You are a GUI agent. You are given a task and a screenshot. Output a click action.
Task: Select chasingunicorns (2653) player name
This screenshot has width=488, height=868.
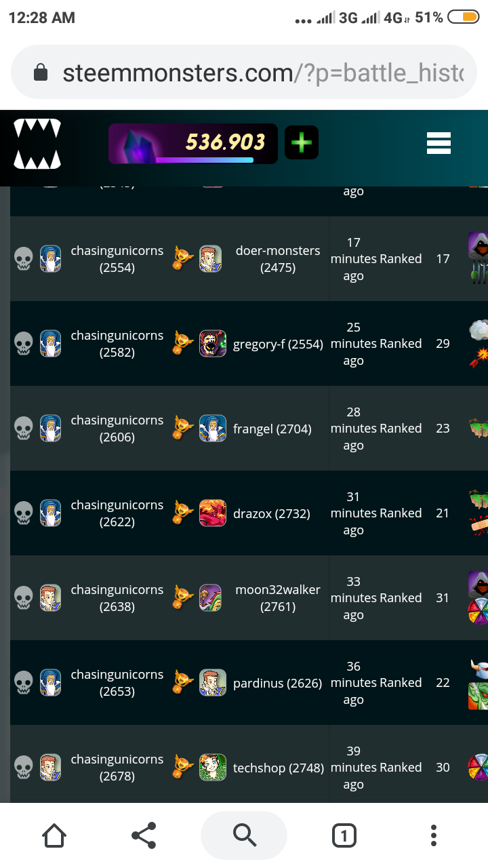(x=117, y=683)
